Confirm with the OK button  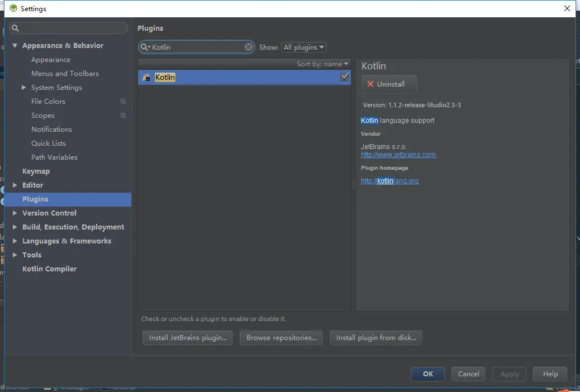tap(427, 374)
